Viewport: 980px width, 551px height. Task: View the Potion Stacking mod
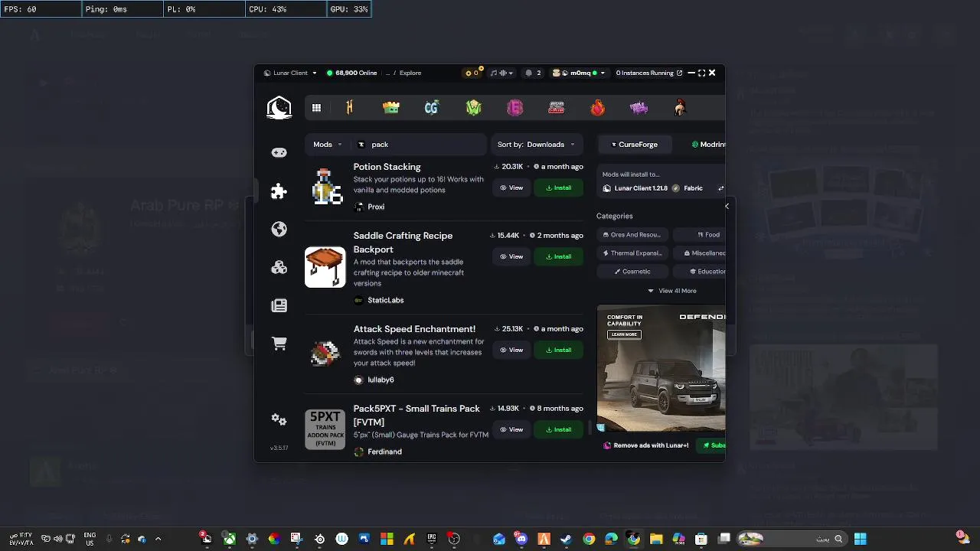(511, 187)
